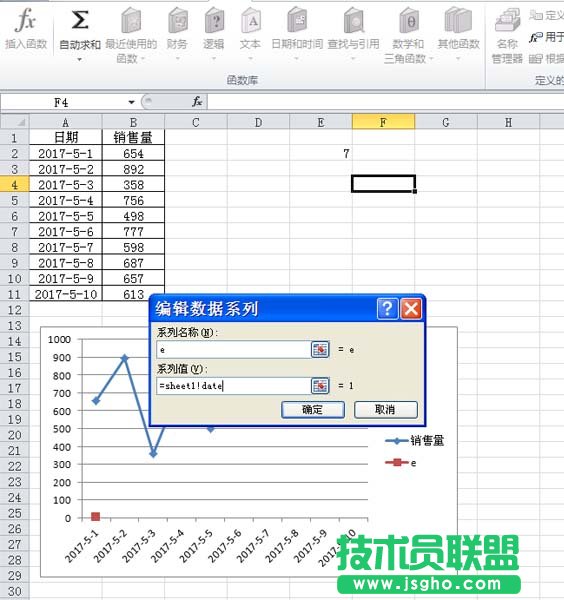Screen dimensions: 564x600
Task: Open the Logical functions icon
Action: pyautogui.click(x=214, y=21)
